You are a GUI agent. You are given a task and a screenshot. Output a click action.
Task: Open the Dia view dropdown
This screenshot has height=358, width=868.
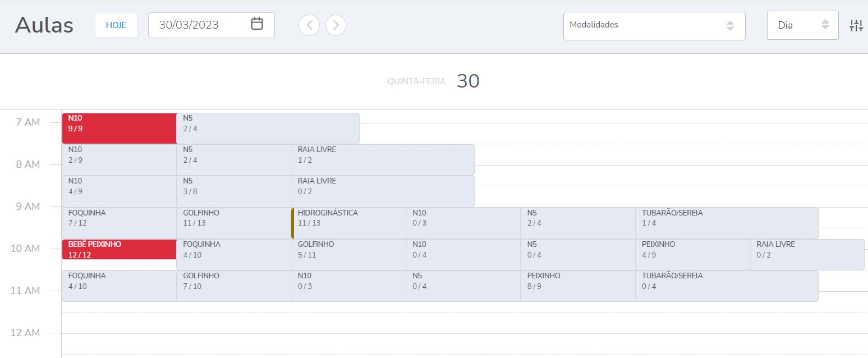[x=802, y=26]
